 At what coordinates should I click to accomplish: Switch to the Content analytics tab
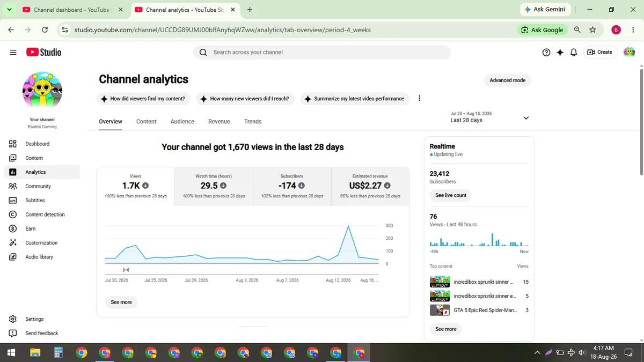click(x=146, y=122)
